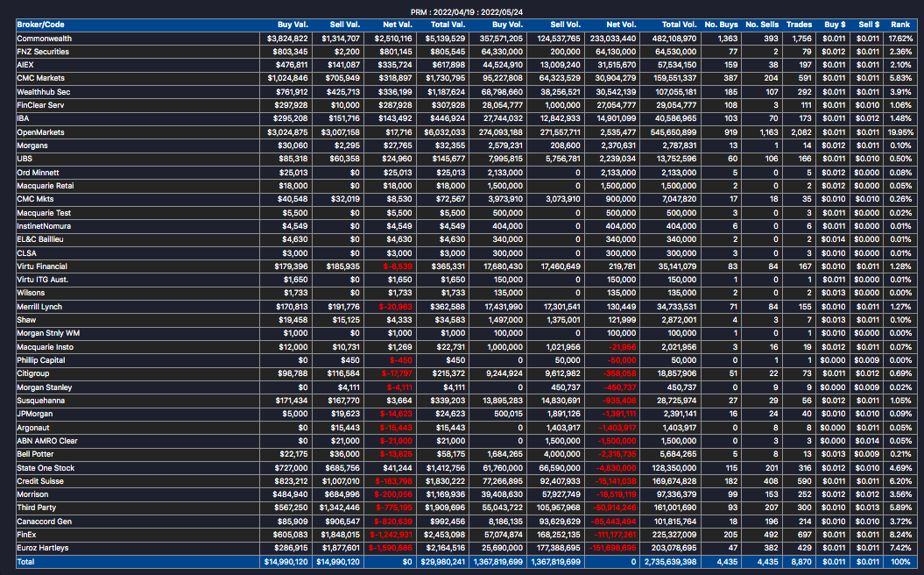Click the Rank column header
924x575 pixels.
900,25
